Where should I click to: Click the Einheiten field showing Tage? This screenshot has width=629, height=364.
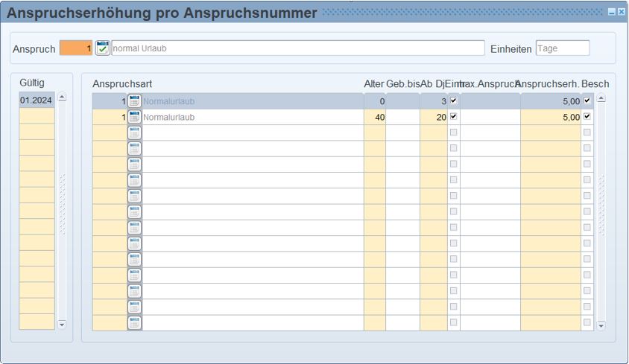562,48
